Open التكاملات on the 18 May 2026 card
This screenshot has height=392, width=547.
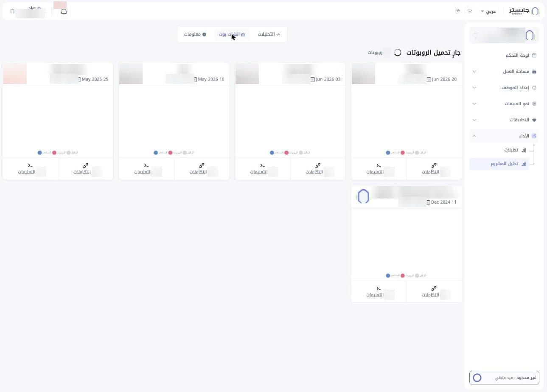point(202,169)
